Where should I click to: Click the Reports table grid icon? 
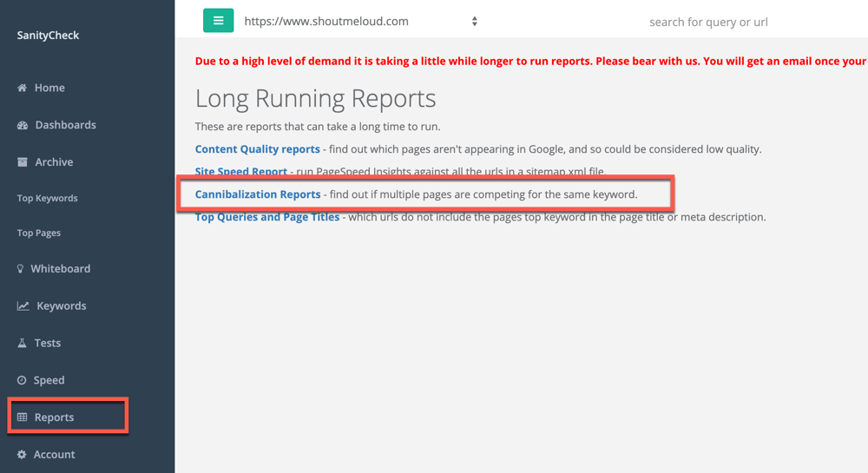coord(23,417)
